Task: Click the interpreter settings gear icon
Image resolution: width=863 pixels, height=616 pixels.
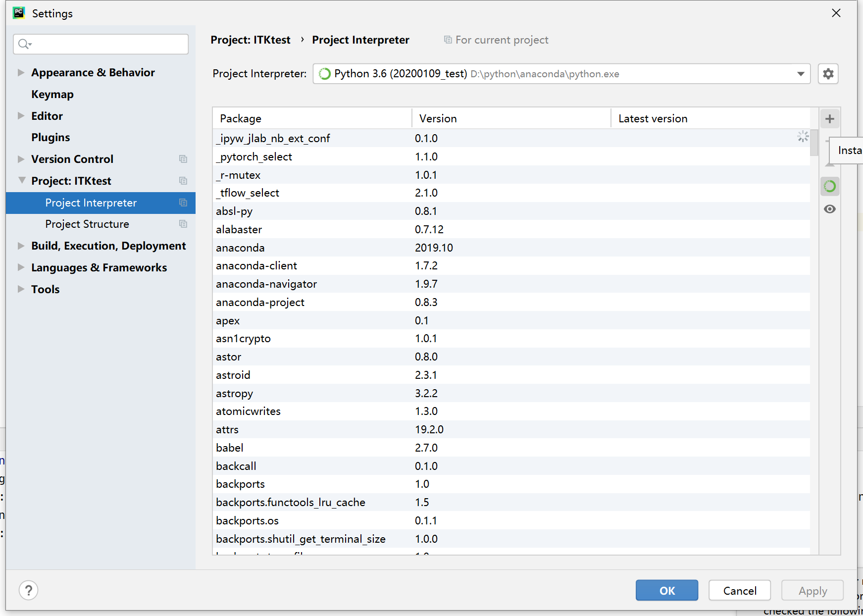Action: point(828,74)
